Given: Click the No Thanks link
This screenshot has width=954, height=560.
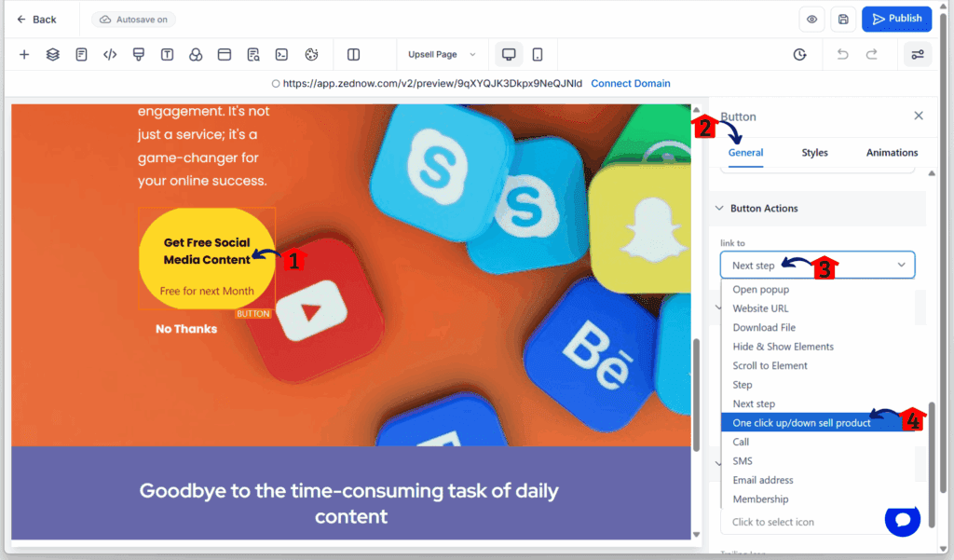Looking at the screenshot, I should coord(186,329).
